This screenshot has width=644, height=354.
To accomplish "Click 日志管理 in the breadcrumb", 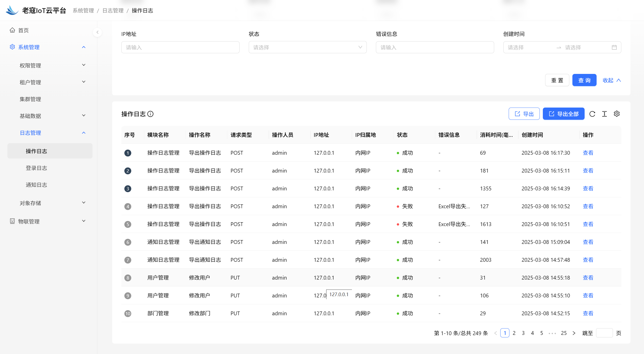I will [x=113, y=10].
